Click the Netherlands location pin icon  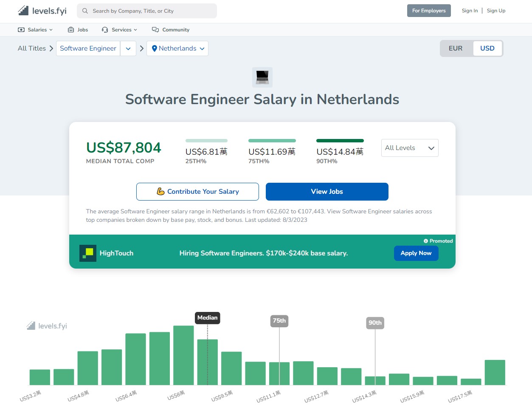(154, 48)
